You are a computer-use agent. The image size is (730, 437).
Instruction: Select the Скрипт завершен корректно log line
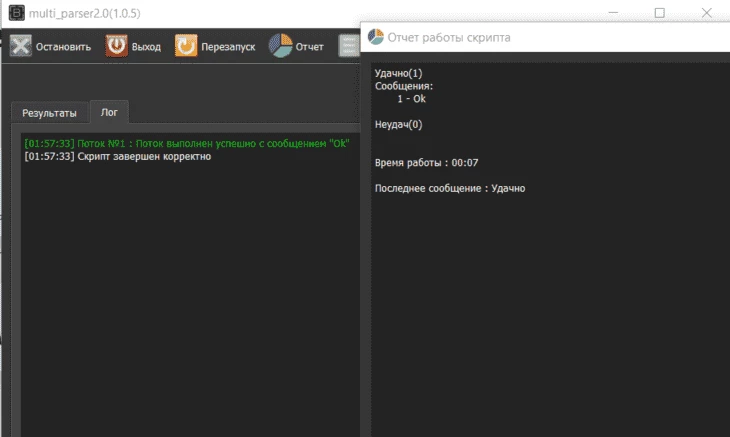click(x=118, y=156)
